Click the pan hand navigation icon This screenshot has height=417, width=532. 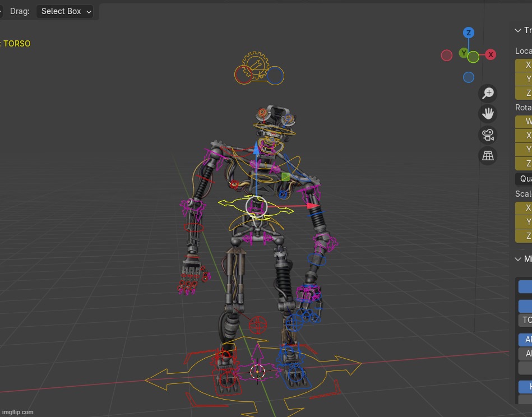[x=488, y=114]
